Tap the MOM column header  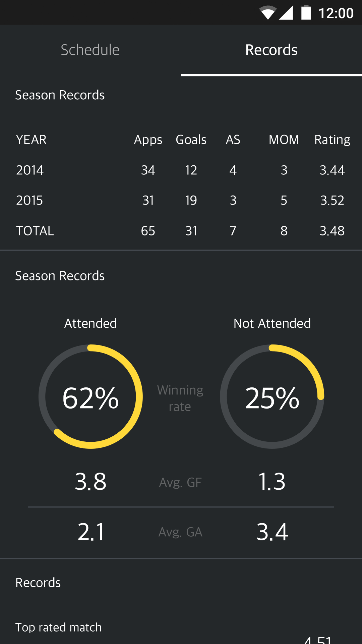[284, 140]
